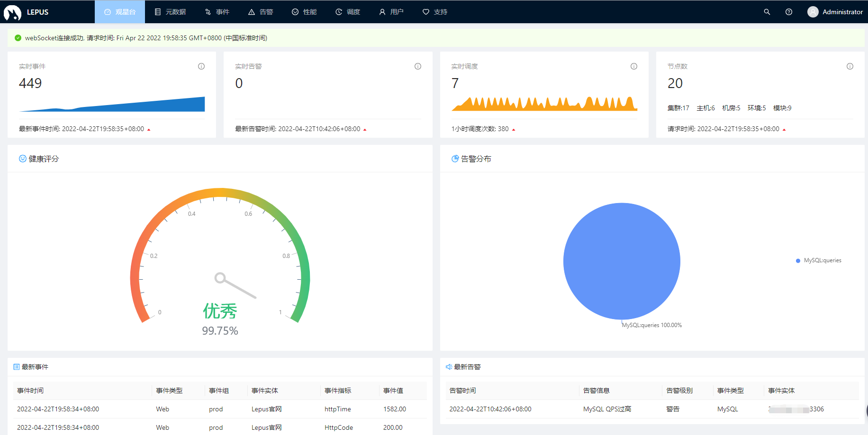
Task: Open the 事件 menu
Action: [217, 12]
